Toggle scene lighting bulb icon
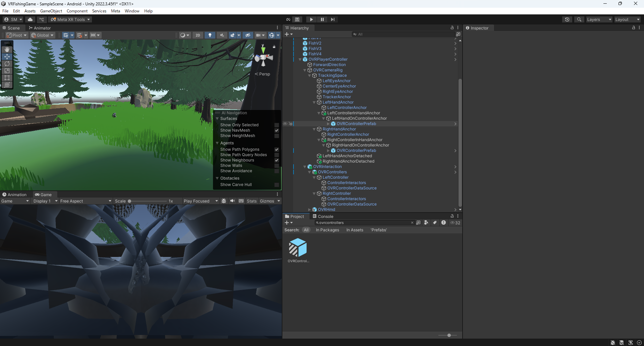644x346 pixels. tap(210, 35)
